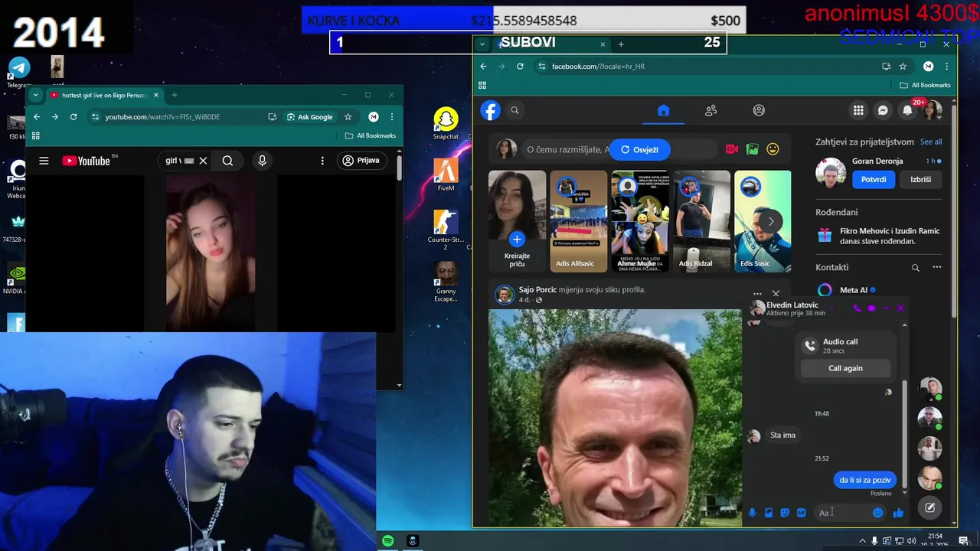Open FiveM desktop shortcut
Image resolution: width=980 pixels, height=551 pixels.
point(446,175)
